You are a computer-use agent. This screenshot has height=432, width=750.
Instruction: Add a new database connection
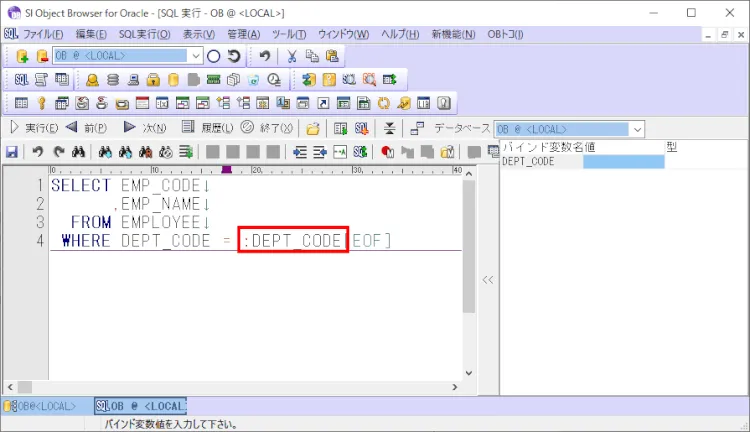coord(22,56)
